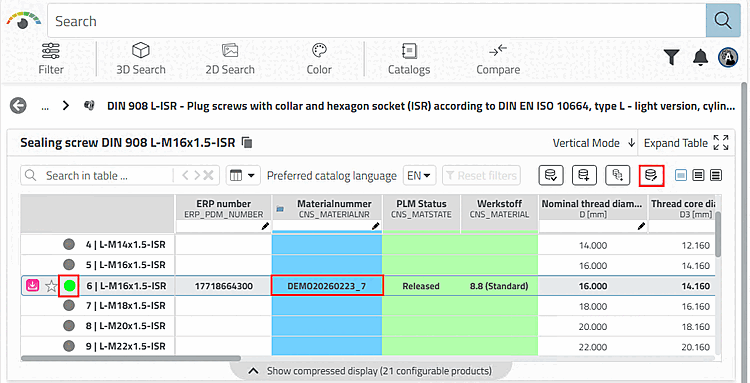Image resolution: width=750 pixels, height=383 pixels.
Task: Open the Filter panel
Action: pyautogui.click(x=51, y=59)
